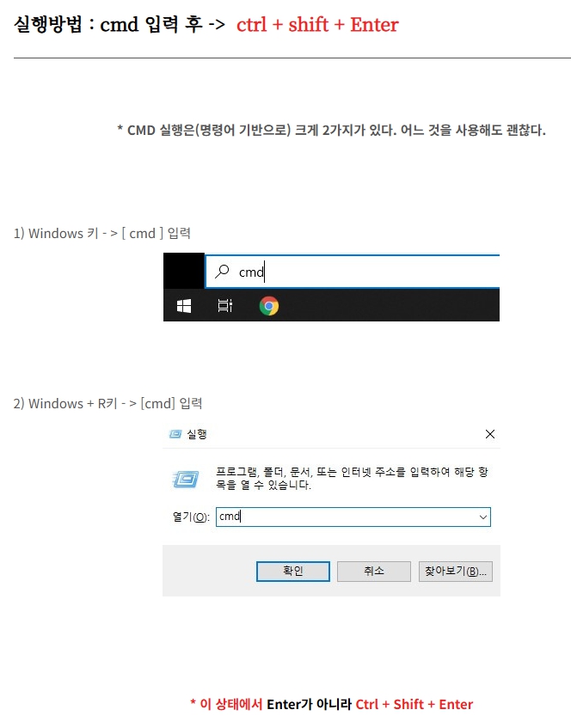The image size is (571, 728).
Task: Close the 실행 dialog with X
Action: tap(489, 434)
